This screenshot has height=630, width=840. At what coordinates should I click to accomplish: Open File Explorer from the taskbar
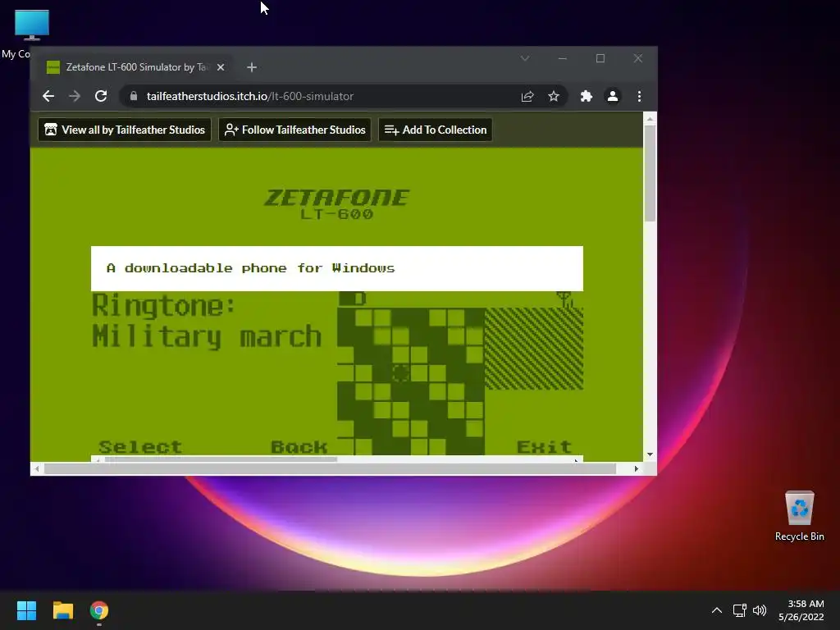pos(62,610)
